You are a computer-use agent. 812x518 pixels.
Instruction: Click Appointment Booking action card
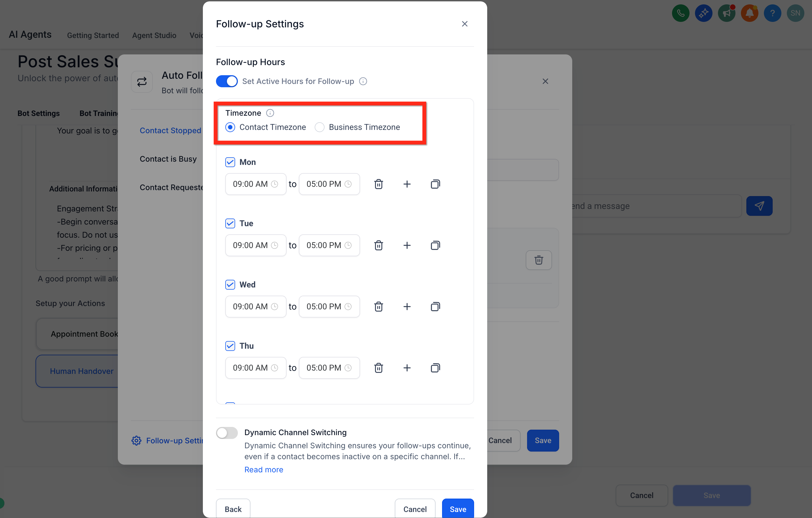coord(77,334)
